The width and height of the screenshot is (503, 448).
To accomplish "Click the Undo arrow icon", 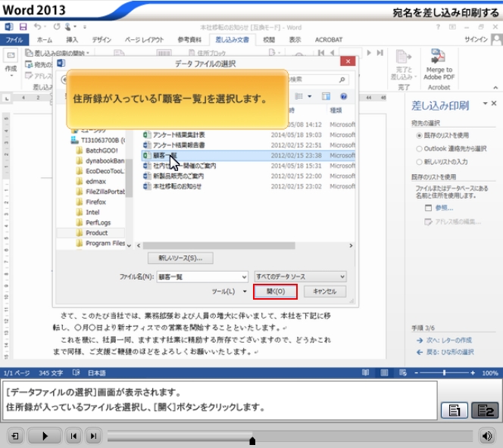I will [x=37, y=26].
